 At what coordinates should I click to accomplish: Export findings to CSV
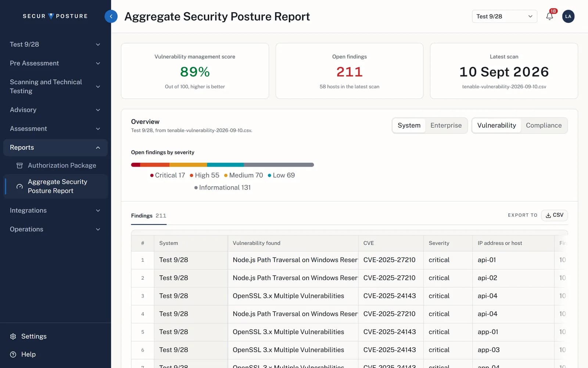click(x=554, y=215)
